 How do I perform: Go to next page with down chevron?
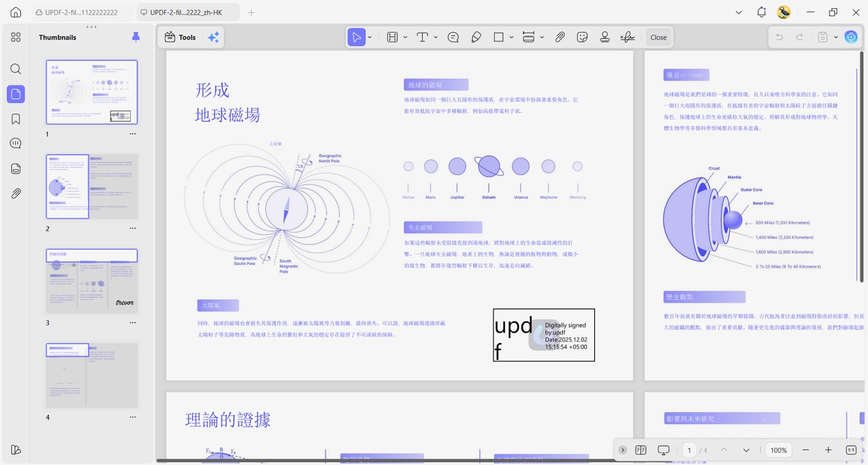(746, 450)
